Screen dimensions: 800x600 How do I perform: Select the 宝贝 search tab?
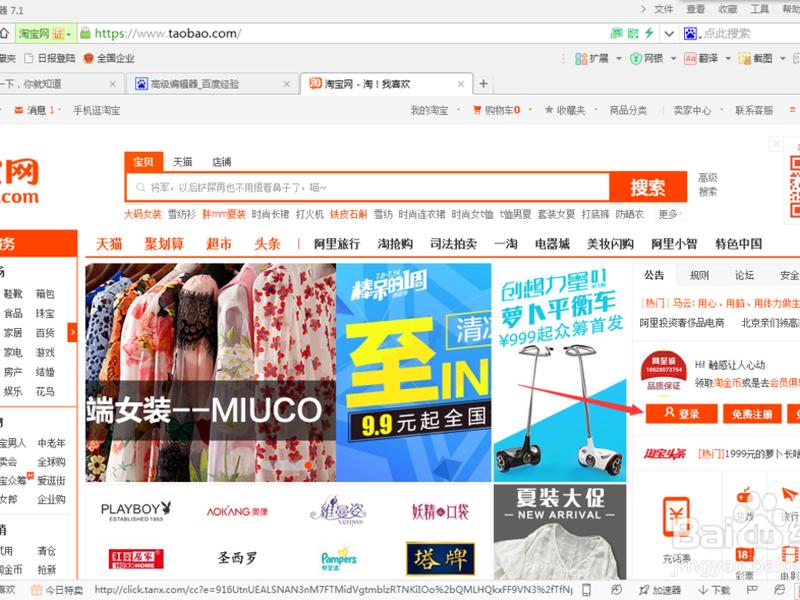(x=143, y=162)
